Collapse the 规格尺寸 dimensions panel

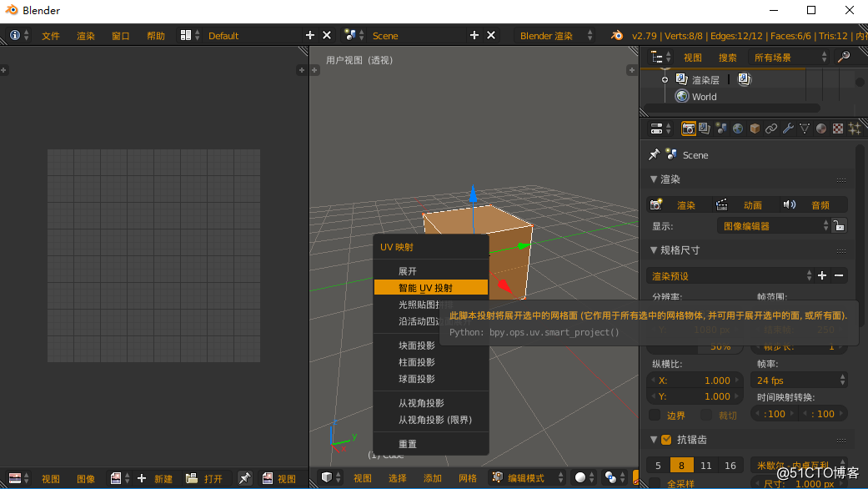654,250
